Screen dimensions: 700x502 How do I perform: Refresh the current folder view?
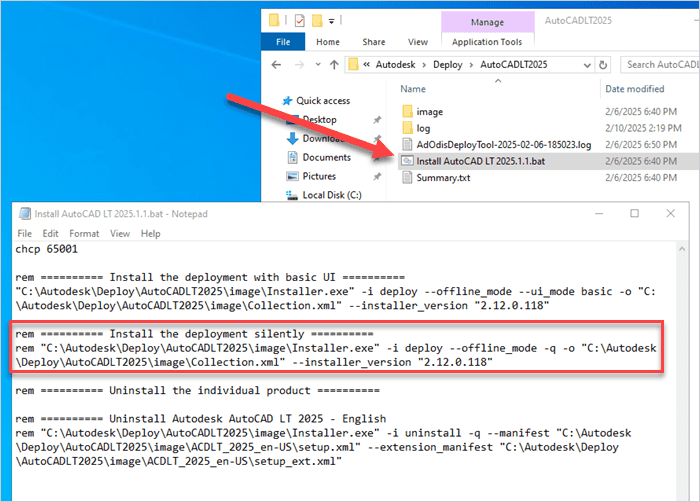(603, 65)
